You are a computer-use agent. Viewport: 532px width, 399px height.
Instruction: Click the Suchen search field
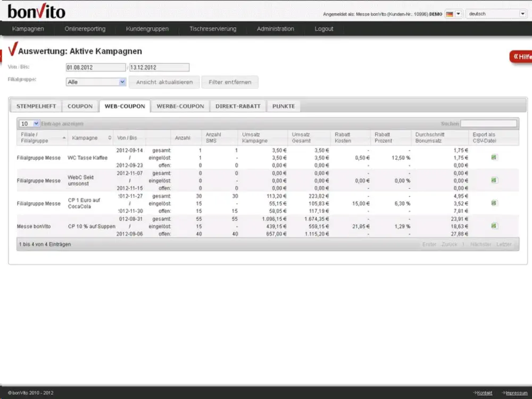pos(488,123)
